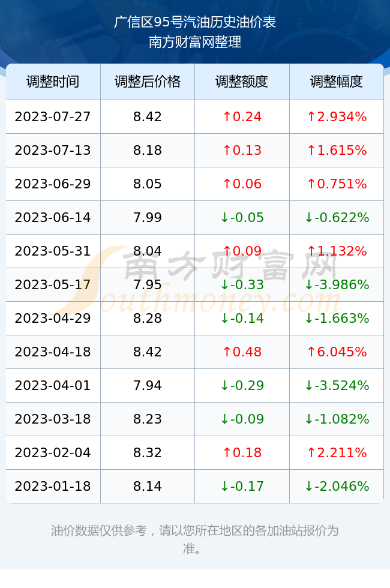Click the red ↑0.18 adjustment value
The image size is (390, 588).
point(242,452)
